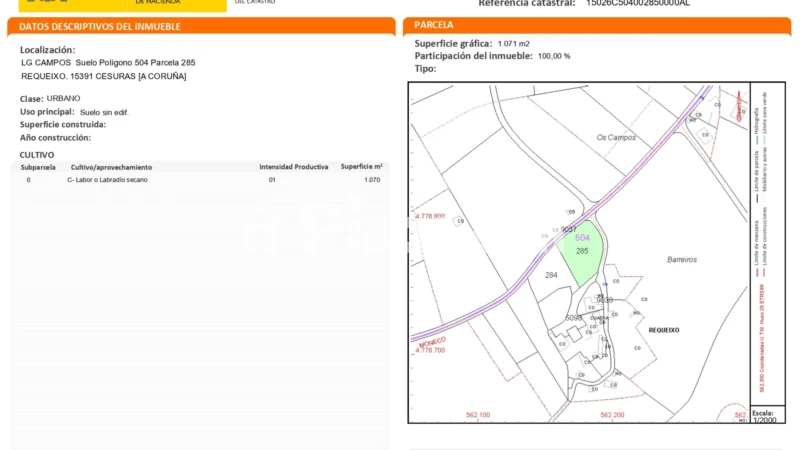
Task: Click the REQUEIXO village label on map
Action: click(x=664, y=330)
